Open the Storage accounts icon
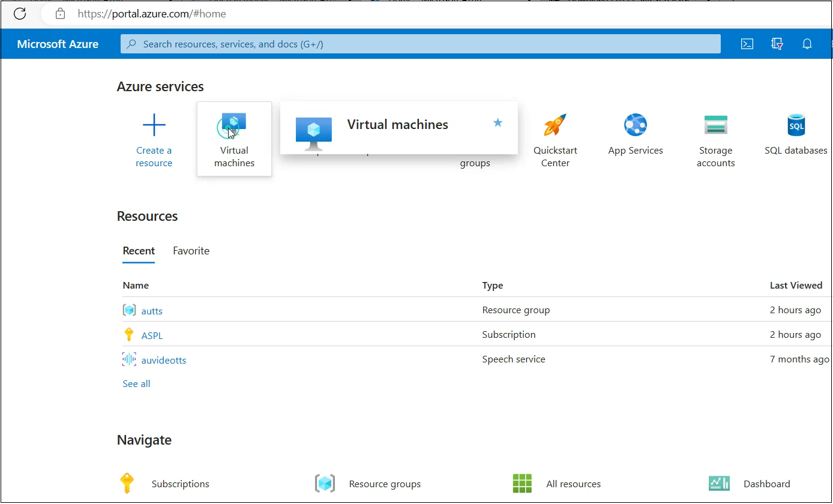The image size is (833, 504). (x=716, y=125)
